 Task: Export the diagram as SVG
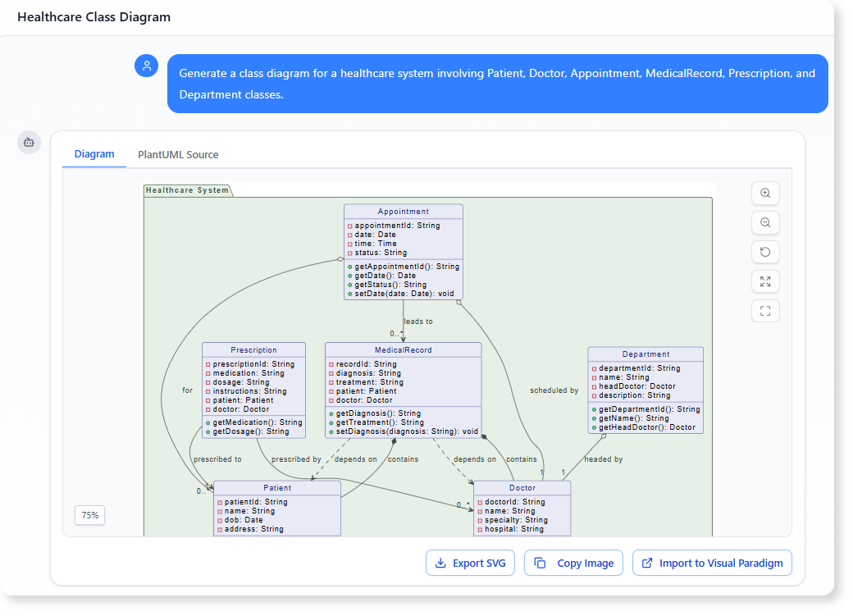click(x=470, y=563)
